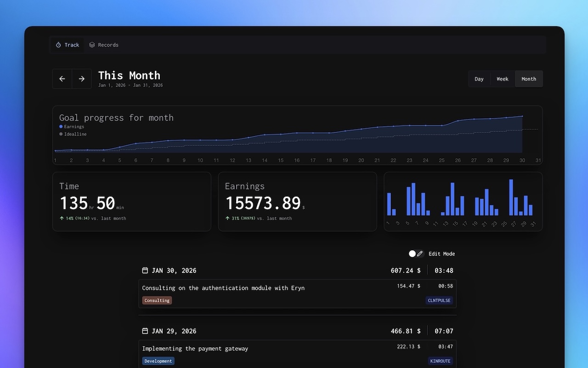This screenshot has width=588, height=368.
Task: Click the pencil icon next to Edit Mode
Action: [420, 253]
